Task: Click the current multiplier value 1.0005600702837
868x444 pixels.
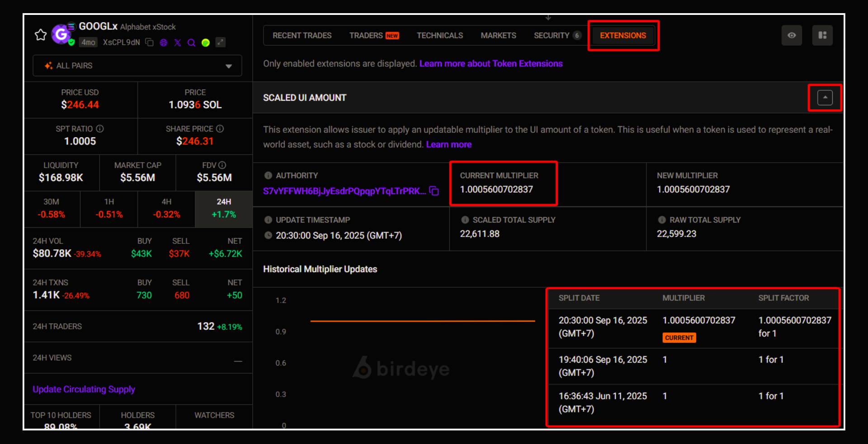Action: (x=496, y=189)
